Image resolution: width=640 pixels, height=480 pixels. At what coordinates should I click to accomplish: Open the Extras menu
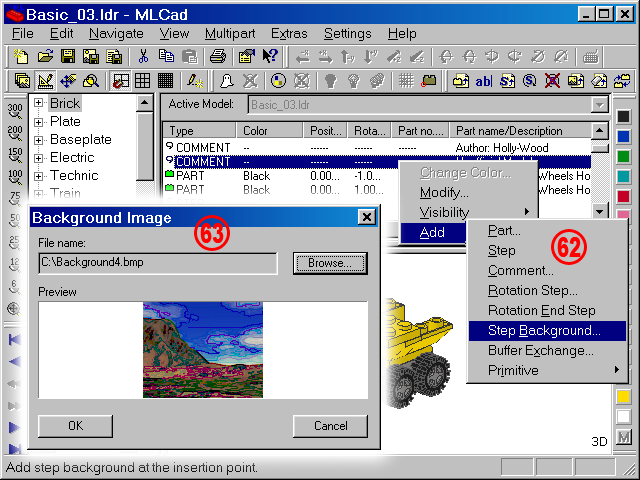(289, 33)
